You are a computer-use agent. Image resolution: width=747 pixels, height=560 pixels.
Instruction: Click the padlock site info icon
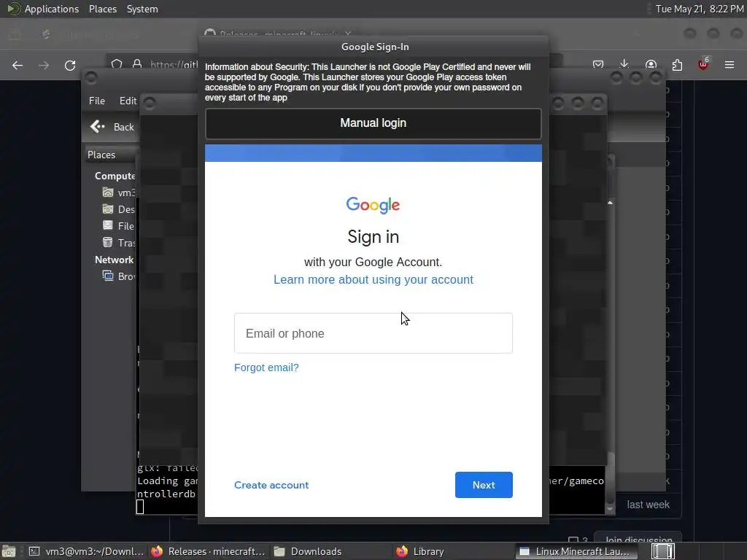pyautogui.click(x=137, y=64)
